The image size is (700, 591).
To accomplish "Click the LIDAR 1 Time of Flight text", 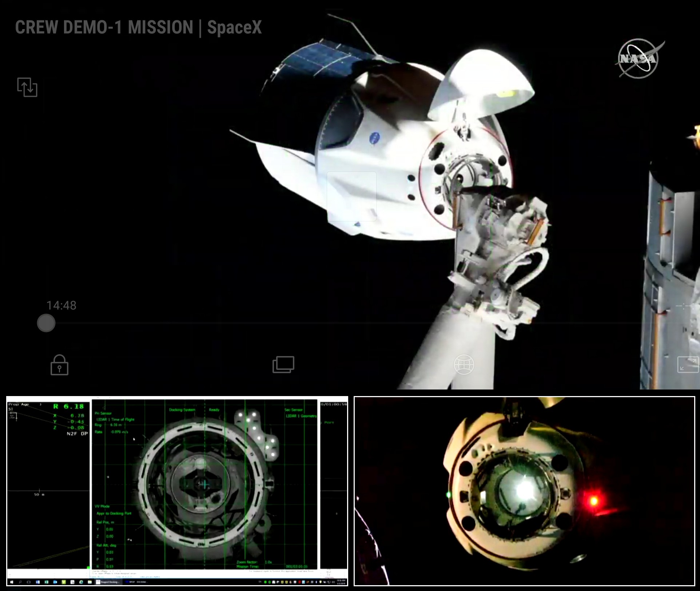I will pos(115,419).
